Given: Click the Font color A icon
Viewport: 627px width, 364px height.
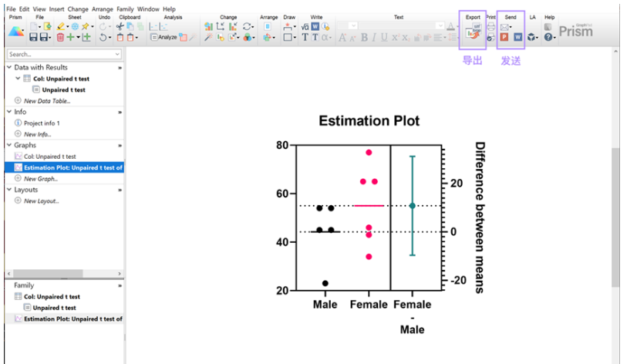Looking at the screenshot, I should pos(450,26).
